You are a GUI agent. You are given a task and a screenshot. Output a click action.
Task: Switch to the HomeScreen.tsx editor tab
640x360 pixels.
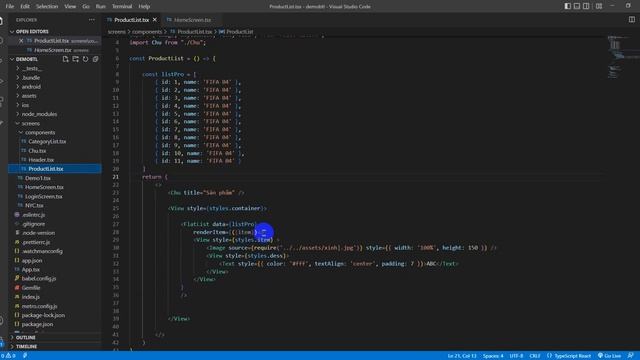tap(189, 20)
